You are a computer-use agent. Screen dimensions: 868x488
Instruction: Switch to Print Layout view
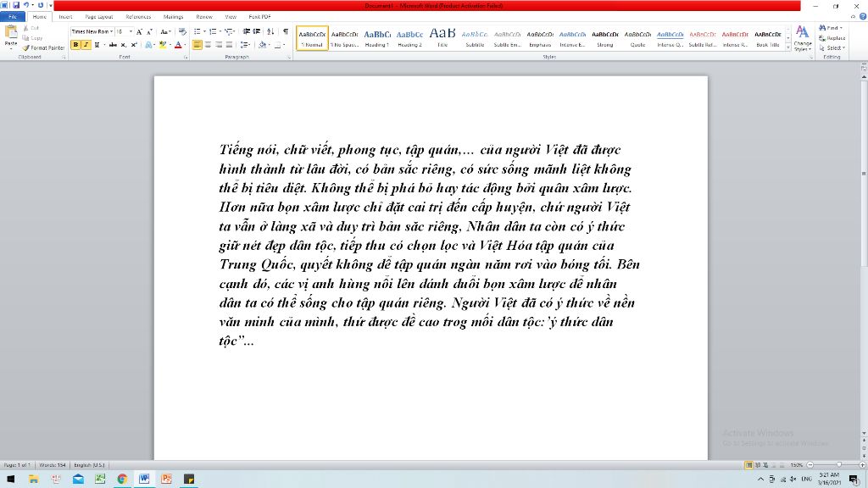(748, 465)
